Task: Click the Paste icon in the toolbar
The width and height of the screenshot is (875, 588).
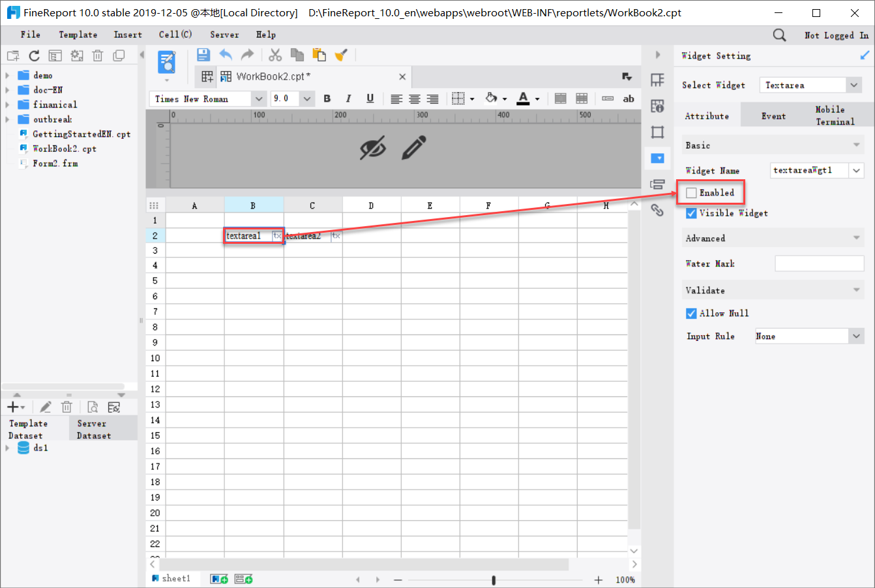Action: pyautogui.click(x=319, y=55)
